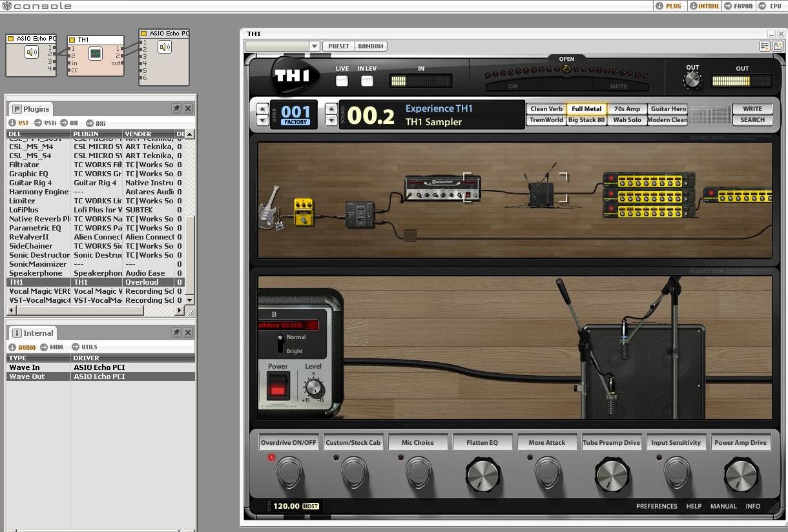This screenshot has width=788, height=532.
Task: Open the TH1 preset dropdown
Action: tap(314, 46)
